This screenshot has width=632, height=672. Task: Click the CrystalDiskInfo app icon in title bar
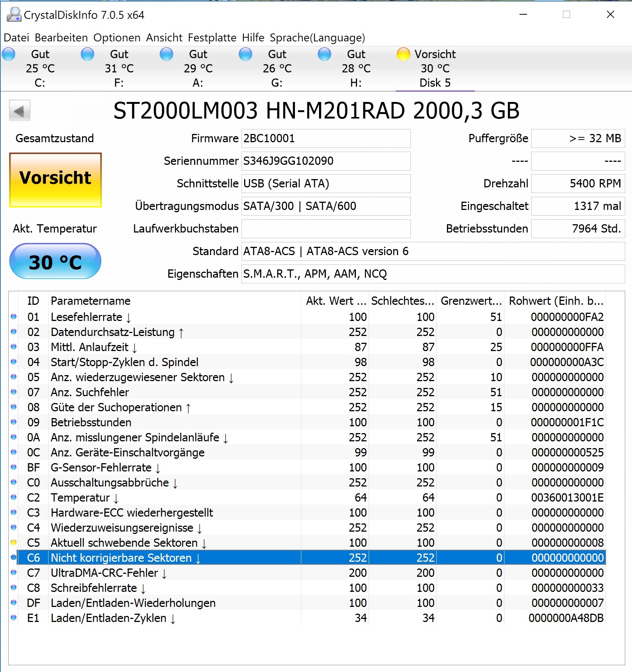(14, 15)
